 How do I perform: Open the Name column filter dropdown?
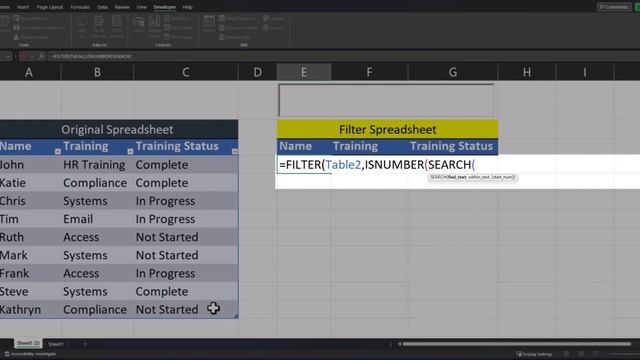click(x=58, y=151)
